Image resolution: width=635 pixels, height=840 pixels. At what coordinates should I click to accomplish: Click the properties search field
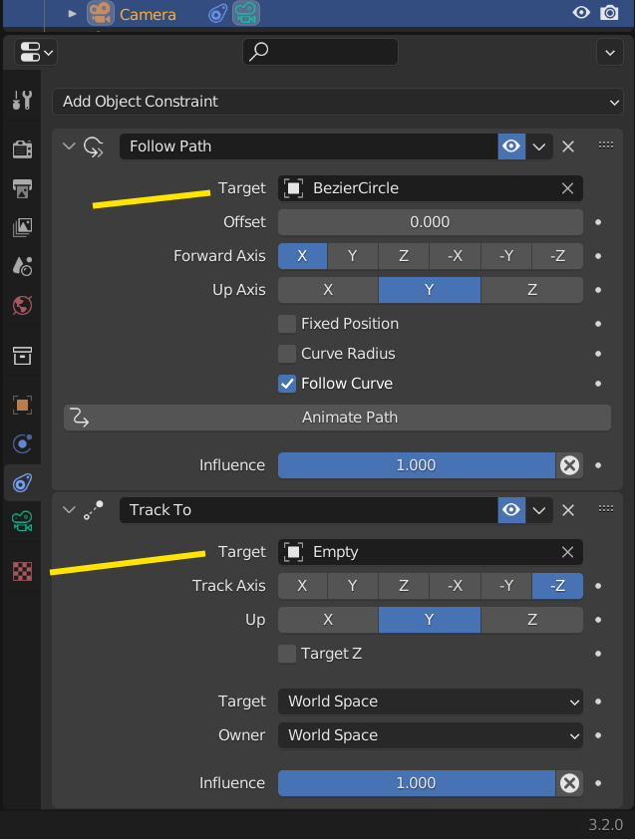pos(320,52)
